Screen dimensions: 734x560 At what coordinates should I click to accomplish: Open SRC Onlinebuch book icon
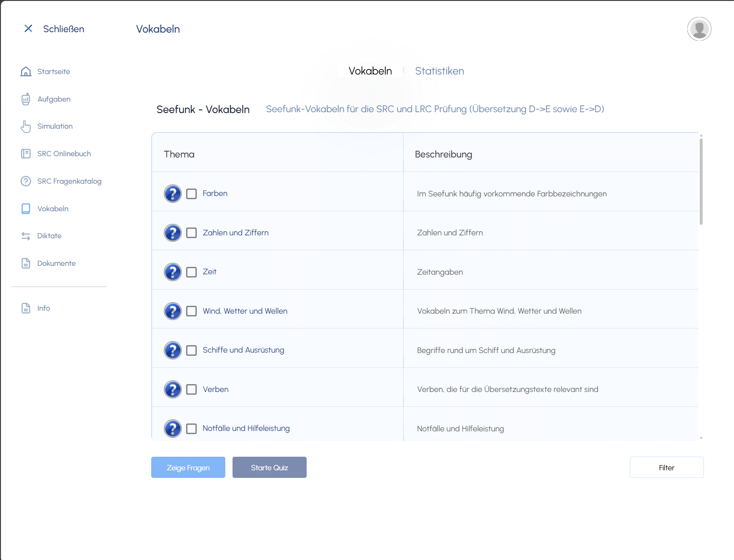(26, 154)
